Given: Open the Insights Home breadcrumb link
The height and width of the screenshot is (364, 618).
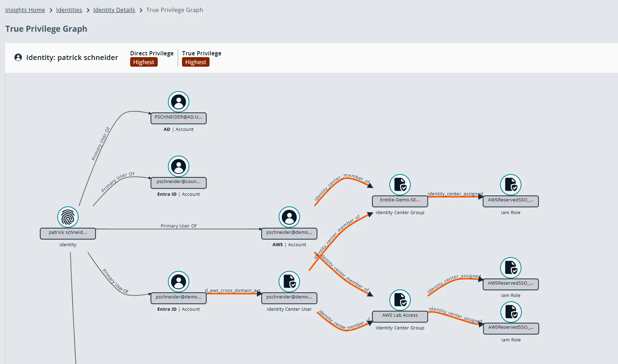Looking at the screenshot, I should pos(25,10).
